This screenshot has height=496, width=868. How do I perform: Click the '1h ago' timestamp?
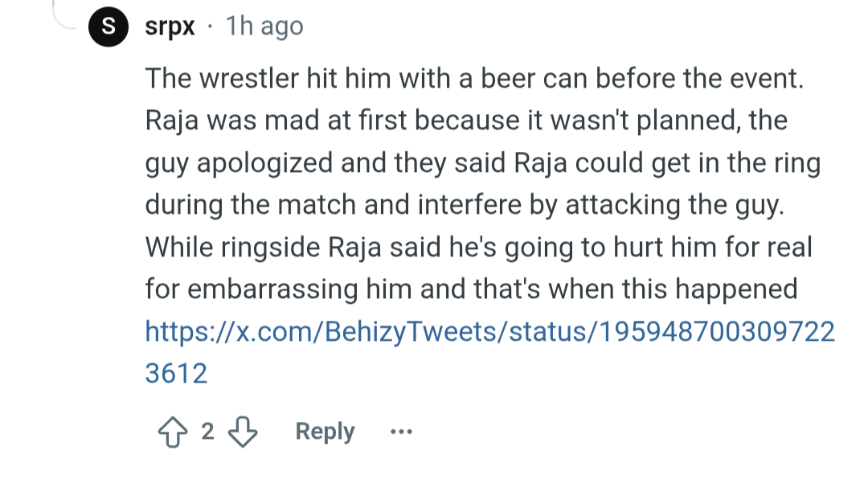tap(264, 27)
